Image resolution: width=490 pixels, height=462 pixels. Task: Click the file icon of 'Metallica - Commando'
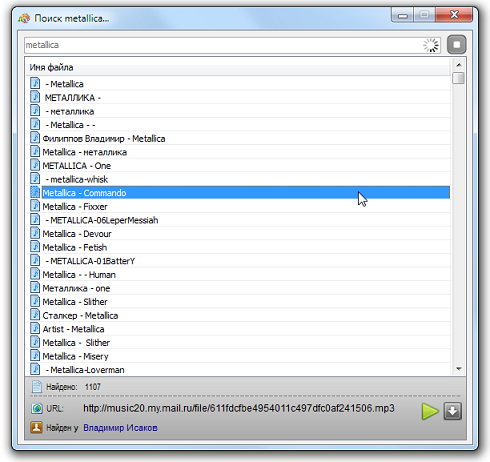coord(35,192)
